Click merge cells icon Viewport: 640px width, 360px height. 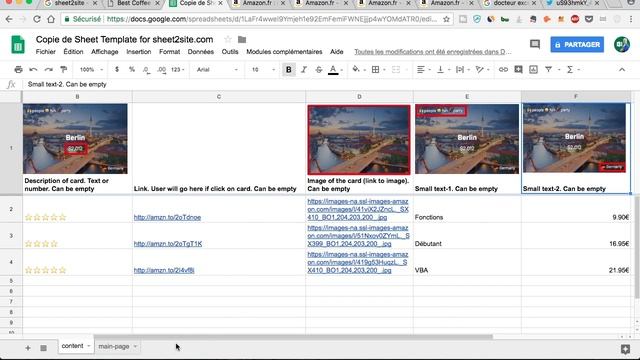(x=396, y=70)
